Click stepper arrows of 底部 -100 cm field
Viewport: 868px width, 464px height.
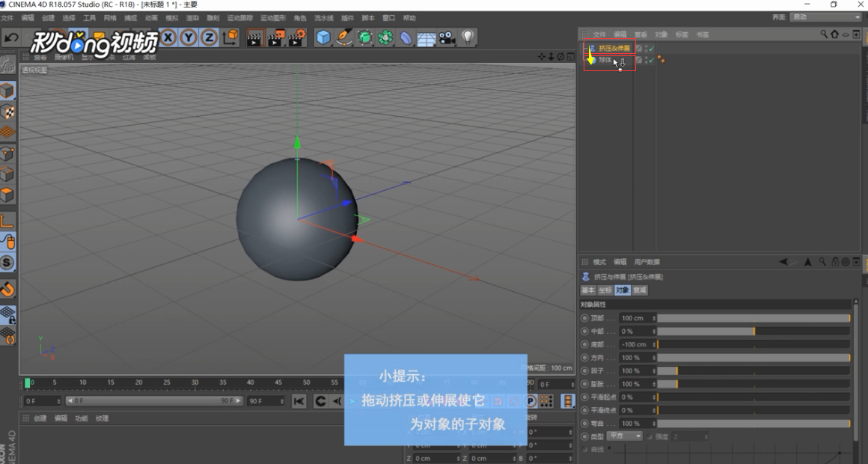coord(654,344)
